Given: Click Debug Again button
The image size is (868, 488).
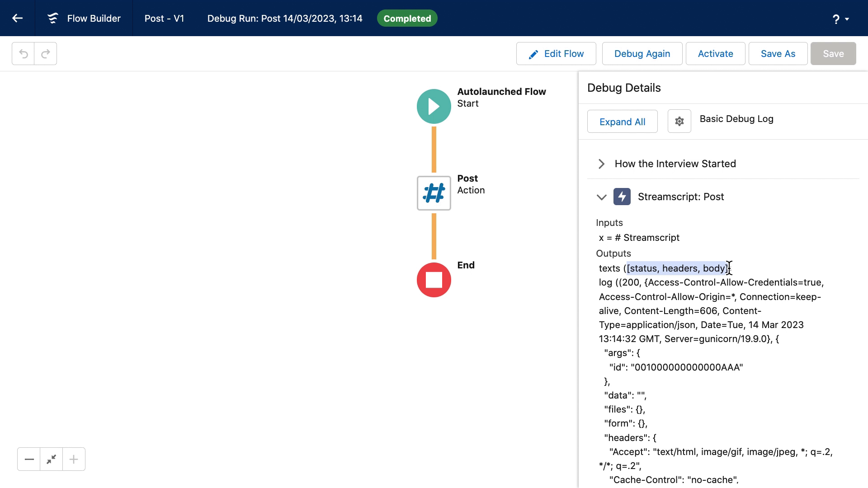Looking at the screenshot, I should 642,54.
